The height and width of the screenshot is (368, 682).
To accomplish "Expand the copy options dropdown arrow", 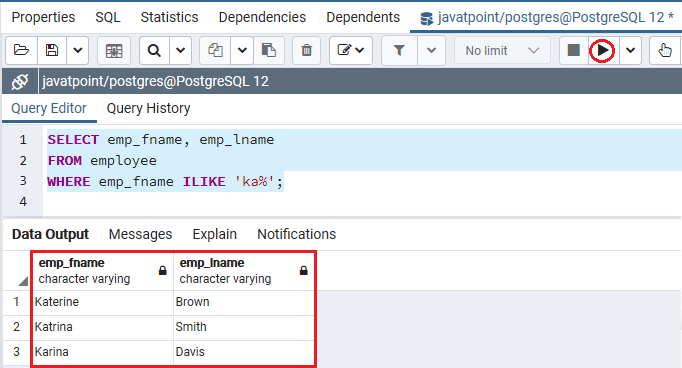I will 242,50.
